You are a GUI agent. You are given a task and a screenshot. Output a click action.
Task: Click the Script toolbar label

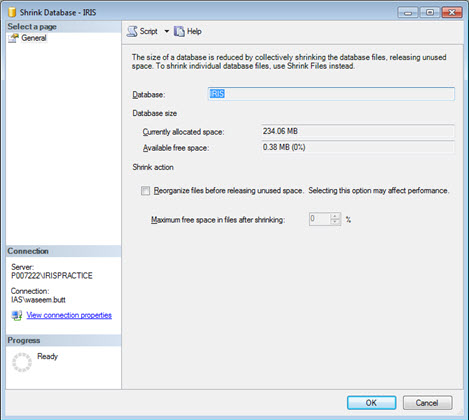click(x=148, y=31)
